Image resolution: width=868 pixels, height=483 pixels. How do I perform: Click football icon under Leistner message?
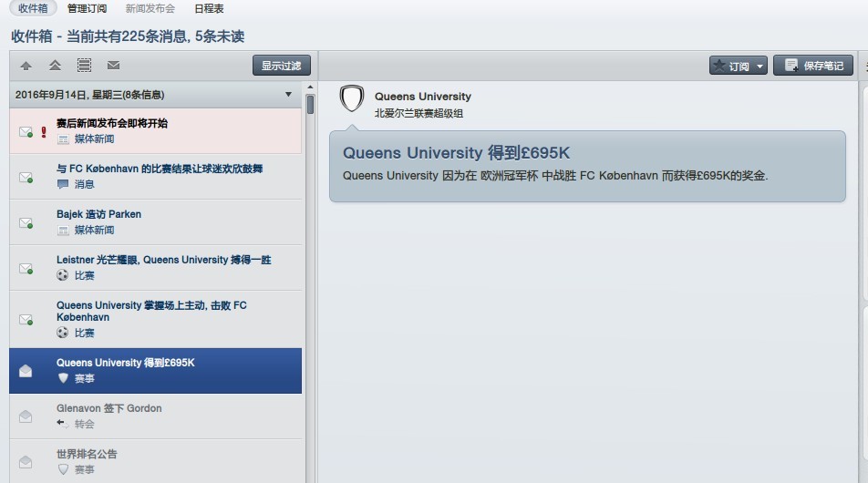tap(63, 275)
